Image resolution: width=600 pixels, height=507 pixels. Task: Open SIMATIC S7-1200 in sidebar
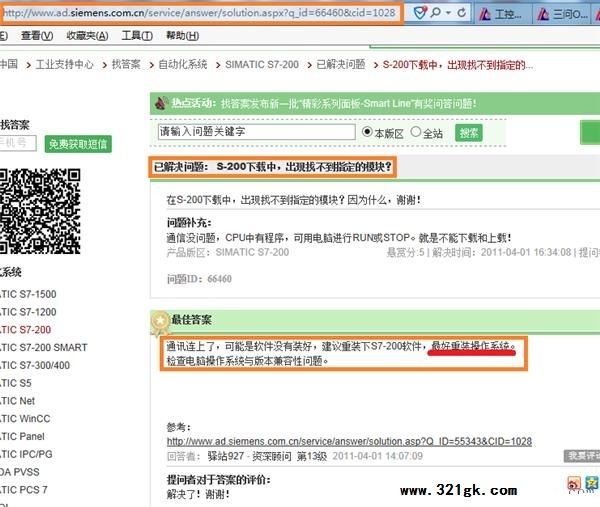pos(28,312)
